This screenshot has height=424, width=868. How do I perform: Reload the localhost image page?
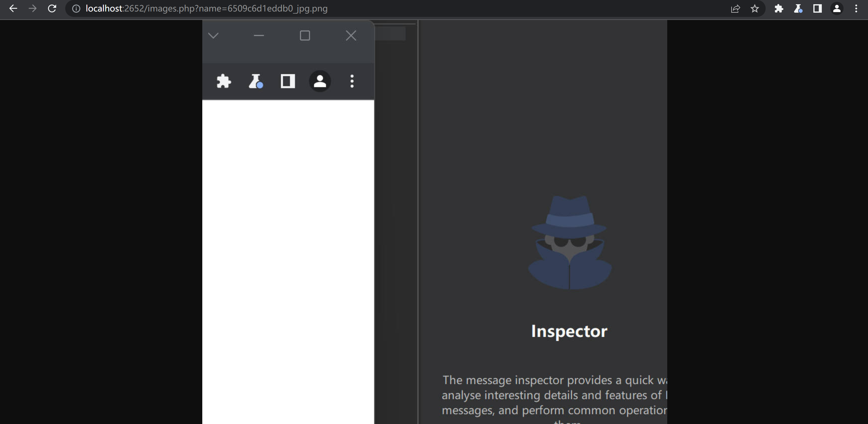point(52,8)
